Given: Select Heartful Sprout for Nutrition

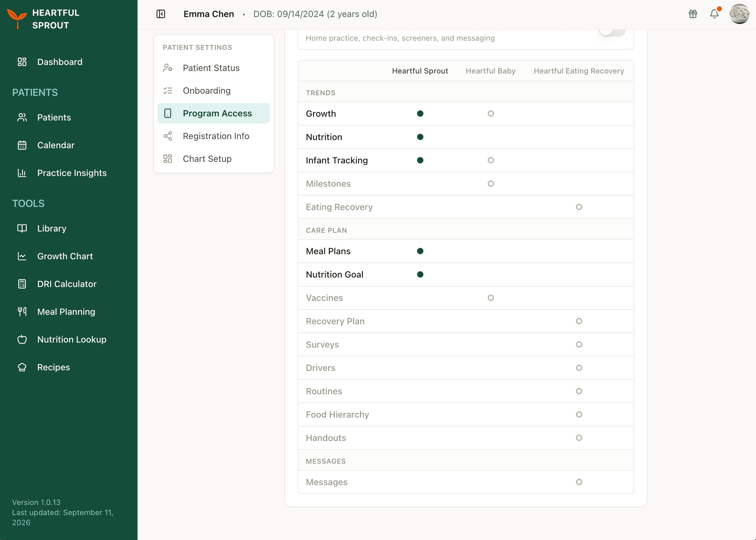Looking at the screenshot, I should (x=420, y=137).
